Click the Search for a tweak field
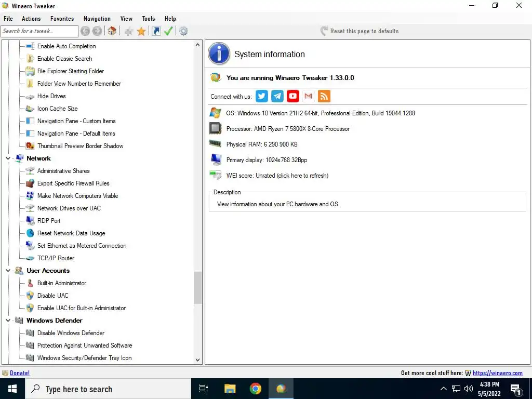The image size is (532, 399). coord(39,31)
